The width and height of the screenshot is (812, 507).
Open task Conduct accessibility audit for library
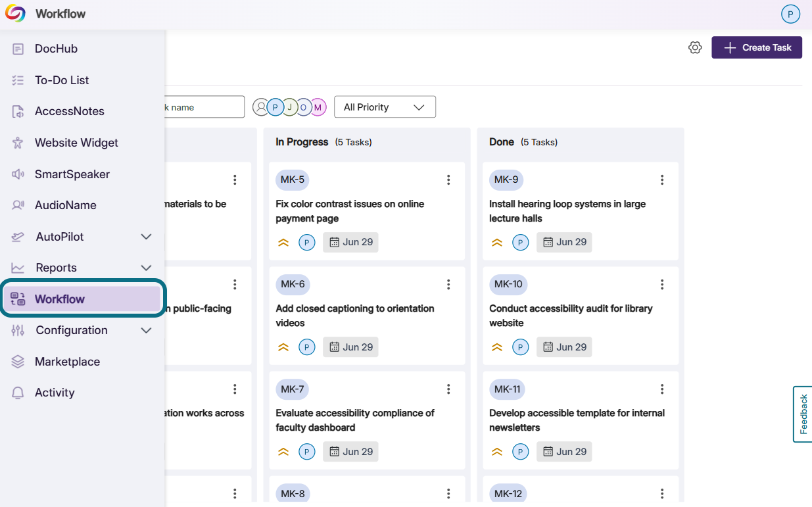tap(571, 316)
